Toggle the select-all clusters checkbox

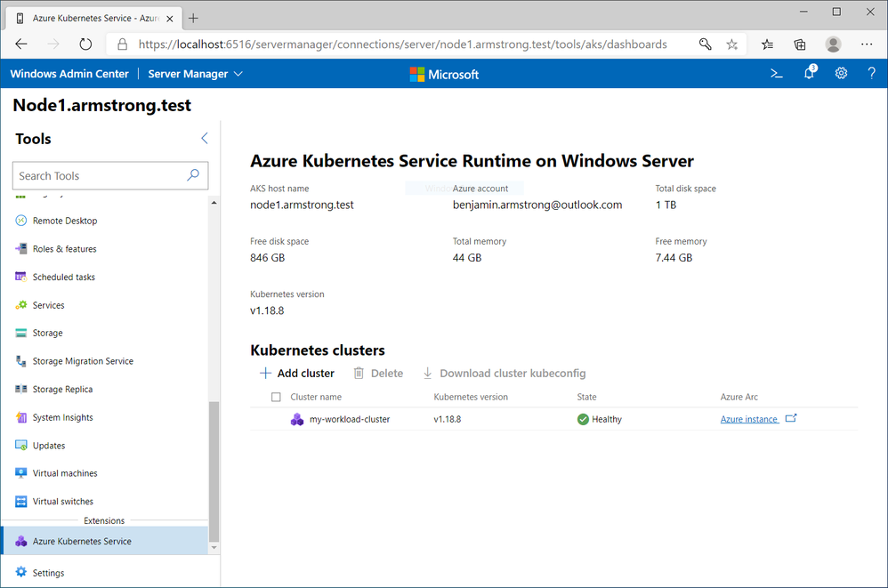(x=276, y=397)
